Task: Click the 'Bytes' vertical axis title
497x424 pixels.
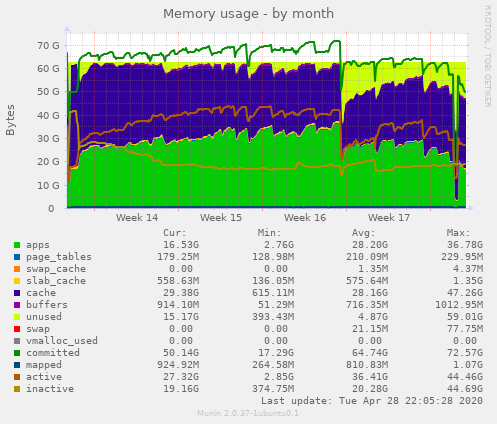Action: pos(10,120)
